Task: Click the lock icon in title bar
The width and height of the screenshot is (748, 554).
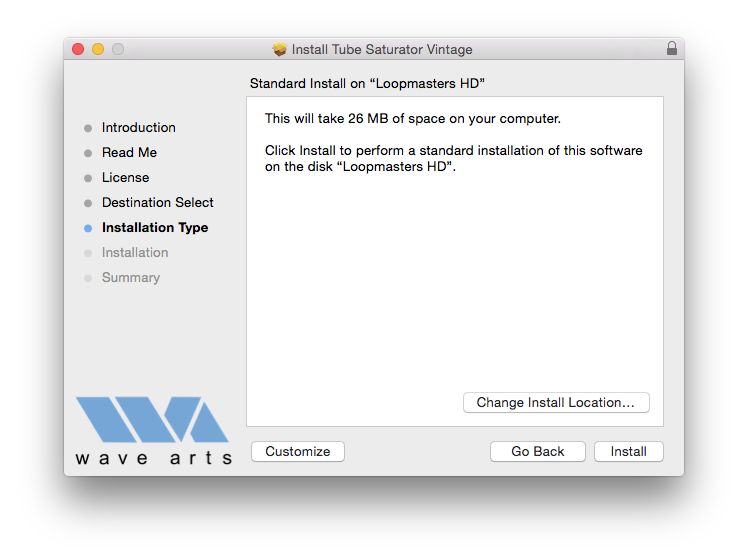Action: click(x=672, y=49)
